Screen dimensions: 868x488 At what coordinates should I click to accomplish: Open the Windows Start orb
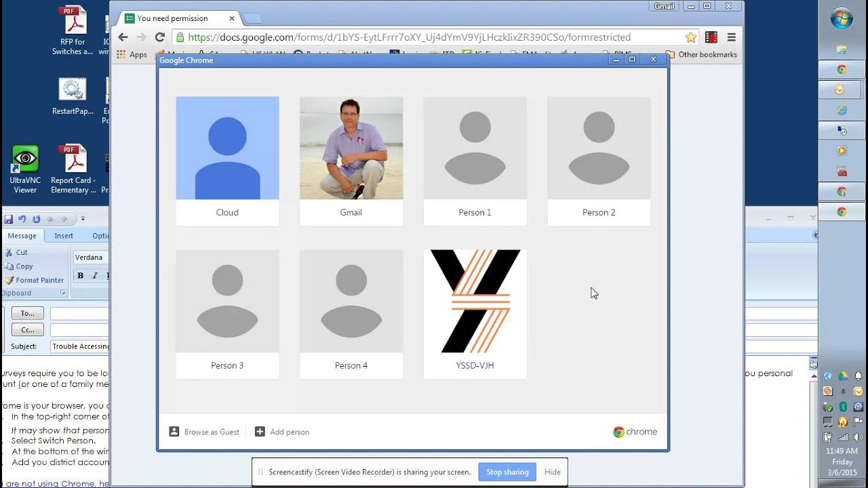pos(842,19)
